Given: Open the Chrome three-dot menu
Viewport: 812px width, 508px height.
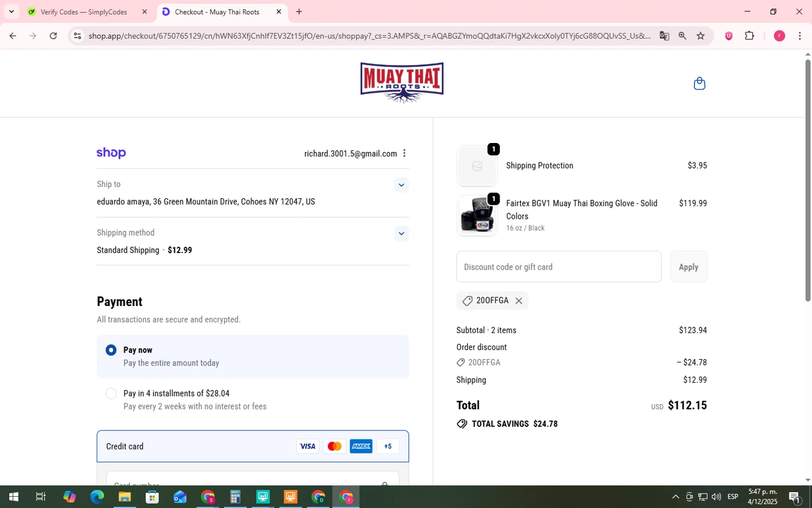Looking at the screenshot, I should (800, 36).
